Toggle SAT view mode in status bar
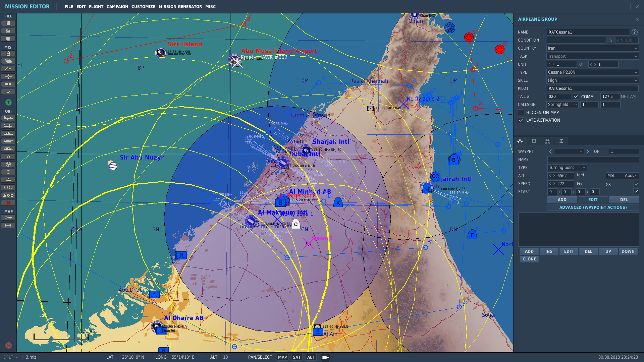 click(x=297, y=357)
